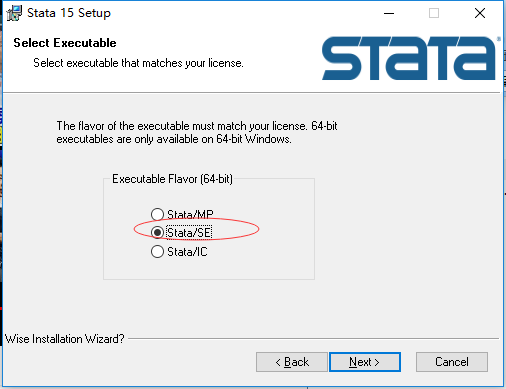Click the Stata/IC option label text
The height and width of the screenshot is (389, 506).
(187, 252)
